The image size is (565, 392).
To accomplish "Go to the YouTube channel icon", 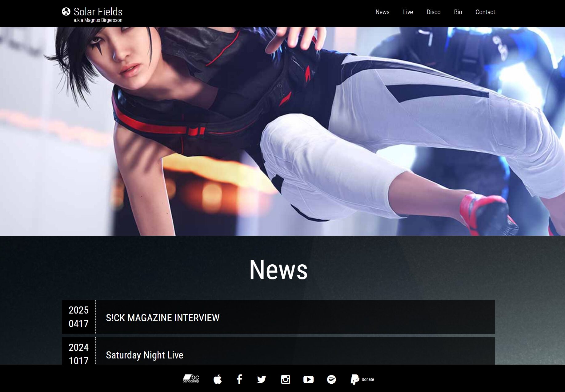I will [308, 379].
